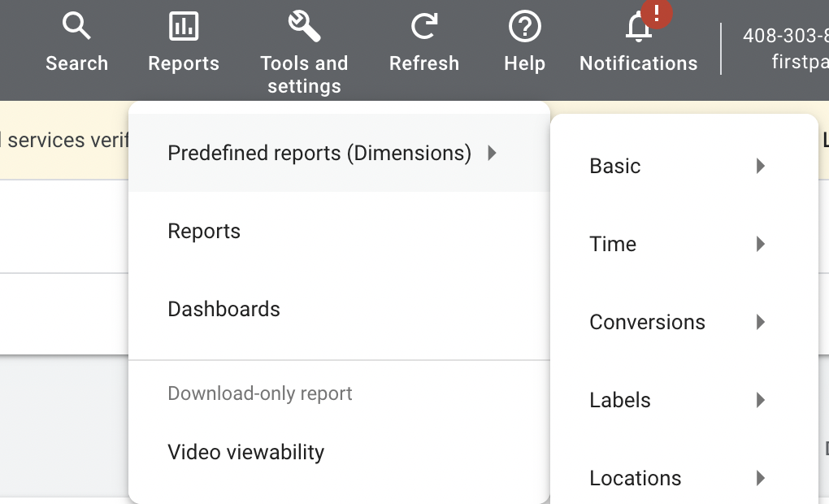Viewport: 829px width, 504px height.
Task: Choose Reports from the dropdown menu
Action: tap(204, 231)
